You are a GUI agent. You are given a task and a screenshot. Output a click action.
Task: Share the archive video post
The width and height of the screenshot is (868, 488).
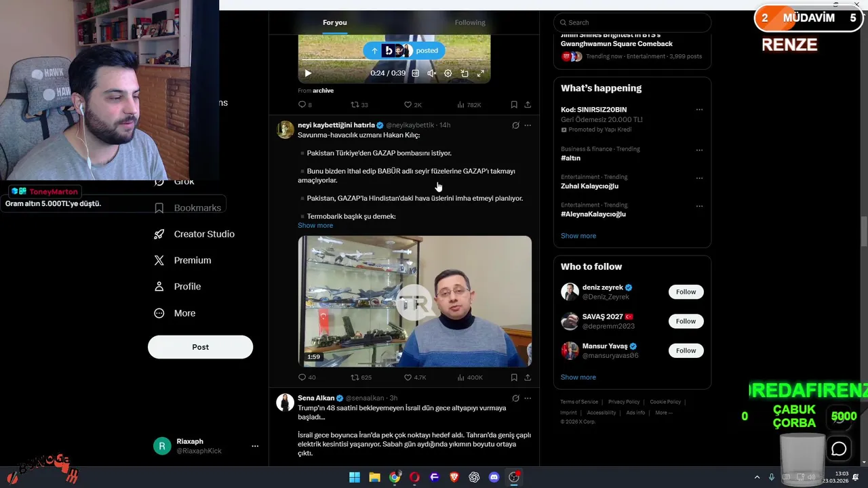pyautogui.click(x=528, y=104)
